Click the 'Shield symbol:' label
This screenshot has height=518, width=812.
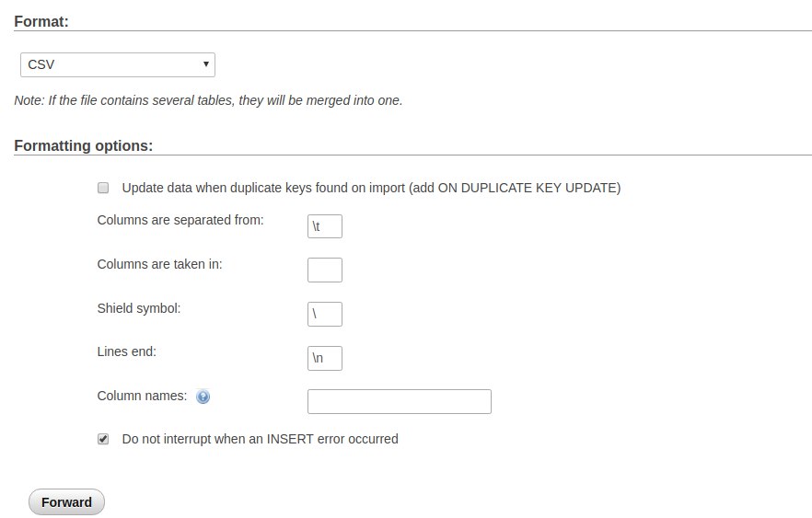pyautogui.click(x=139, y=308)
